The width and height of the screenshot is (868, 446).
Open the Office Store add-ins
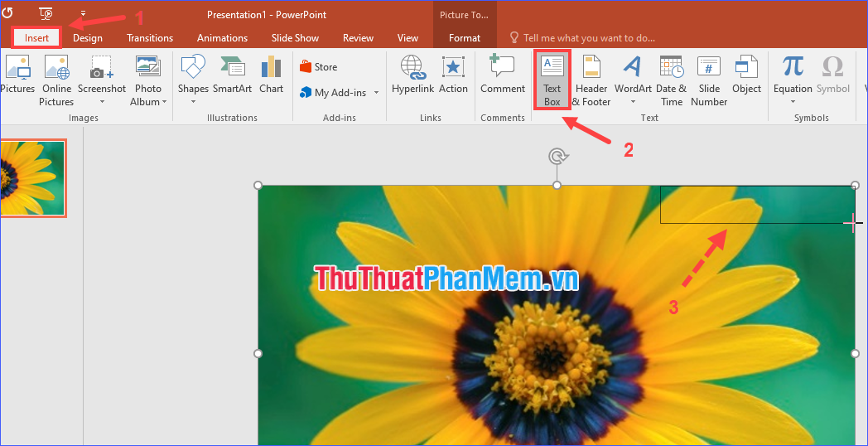tap(319, 67)
